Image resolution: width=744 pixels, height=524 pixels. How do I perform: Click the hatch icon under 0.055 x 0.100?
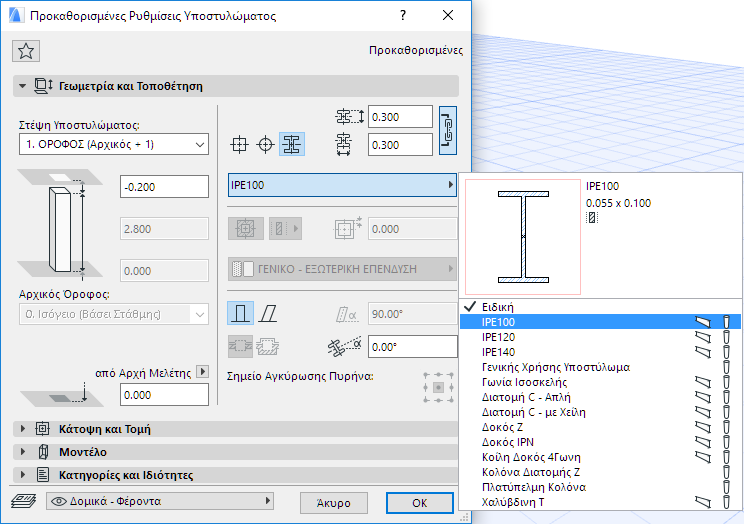click(x=592, y=217)
